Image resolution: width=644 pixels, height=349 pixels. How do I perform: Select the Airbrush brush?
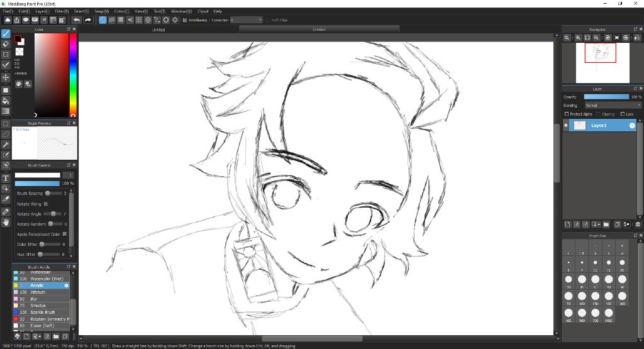(41, 292)
